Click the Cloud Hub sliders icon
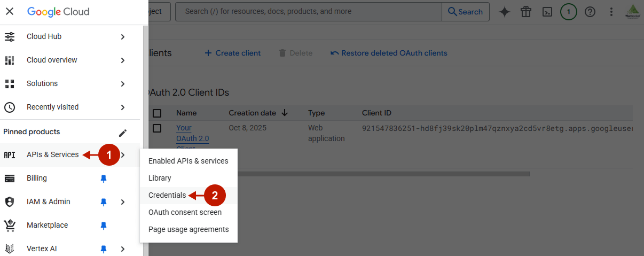The height and width of the screenshot is (256, 644). point(10,36)
